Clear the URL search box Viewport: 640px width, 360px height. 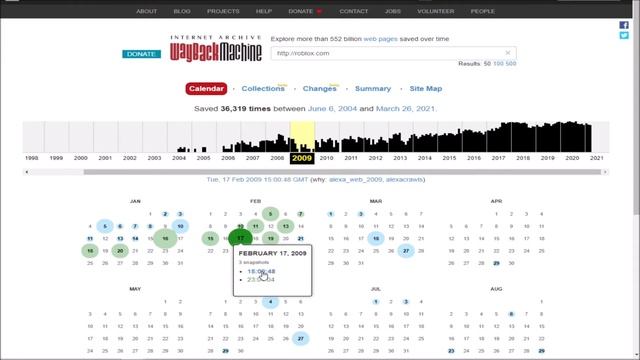click(508, 53)
